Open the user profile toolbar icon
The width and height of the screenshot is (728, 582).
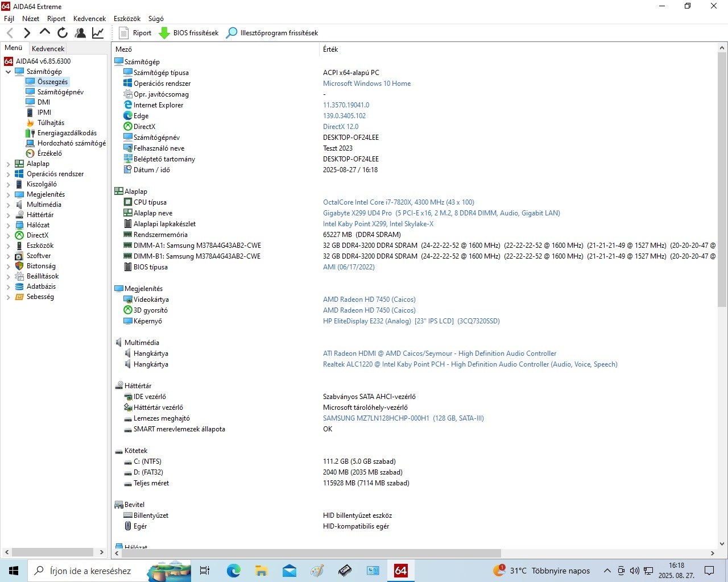80,33
